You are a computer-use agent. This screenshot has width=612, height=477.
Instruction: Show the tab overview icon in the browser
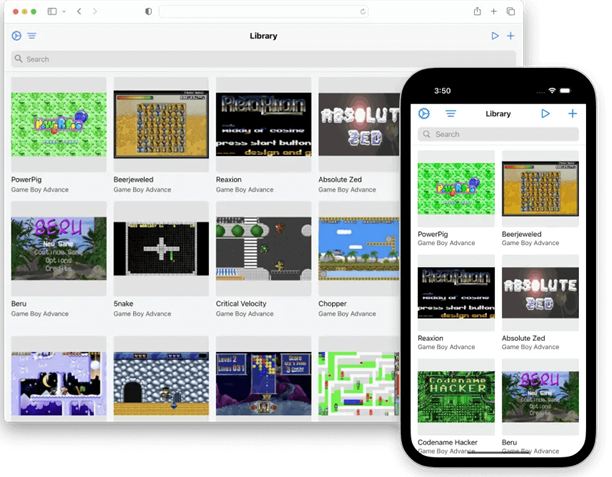(511, 11)
